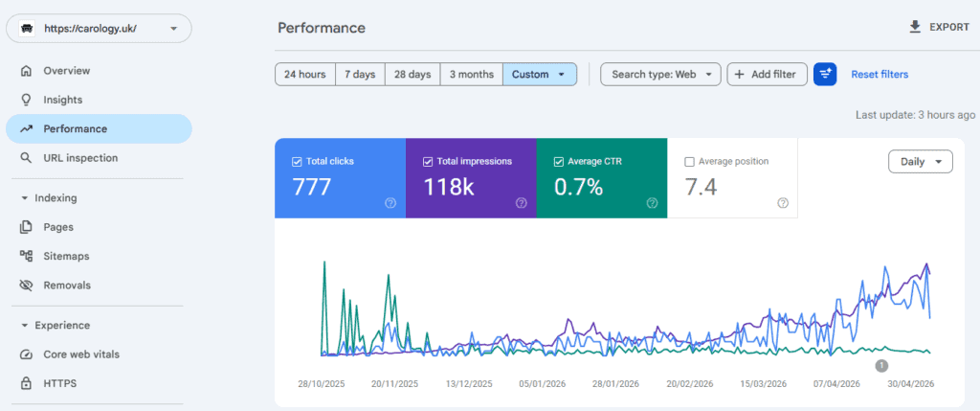This screenshot has width=980, height=411.
Task: Open the Pages report
Action: click(x=99, y=227)
